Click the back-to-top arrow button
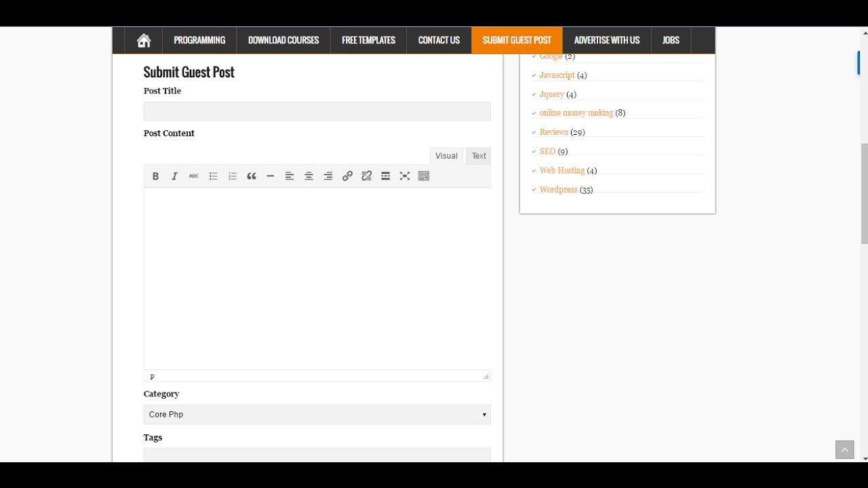Viewport: 868px width, 488px height. [845, 450]
